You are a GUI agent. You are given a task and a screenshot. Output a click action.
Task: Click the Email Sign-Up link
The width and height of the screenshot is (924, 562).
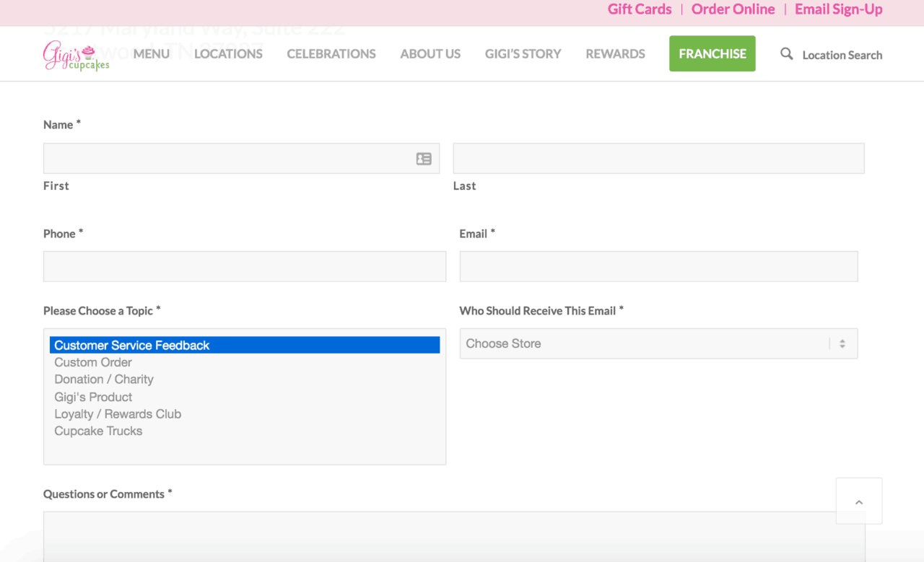click(839, 9)
